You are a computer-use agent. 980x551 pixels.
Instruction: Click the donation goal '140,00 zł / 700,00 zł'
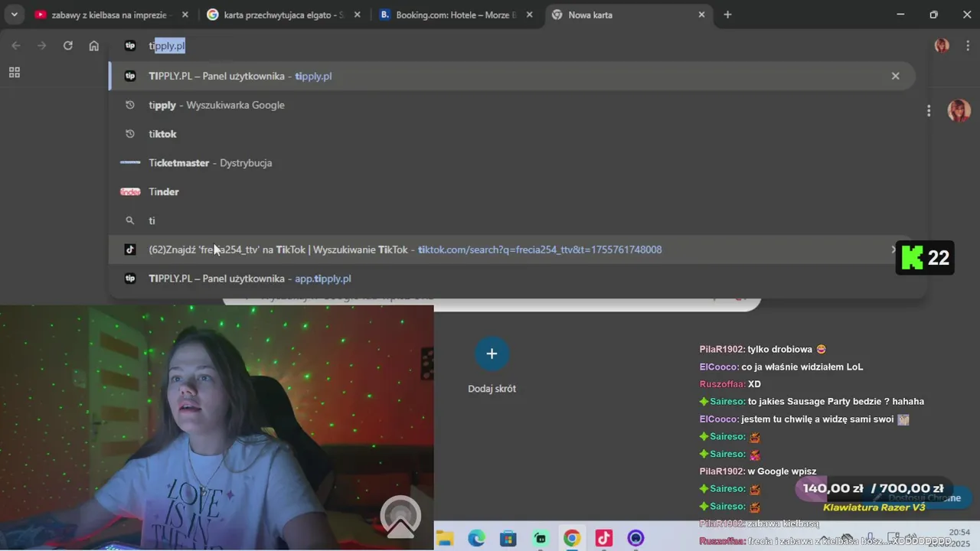[873, 488]
